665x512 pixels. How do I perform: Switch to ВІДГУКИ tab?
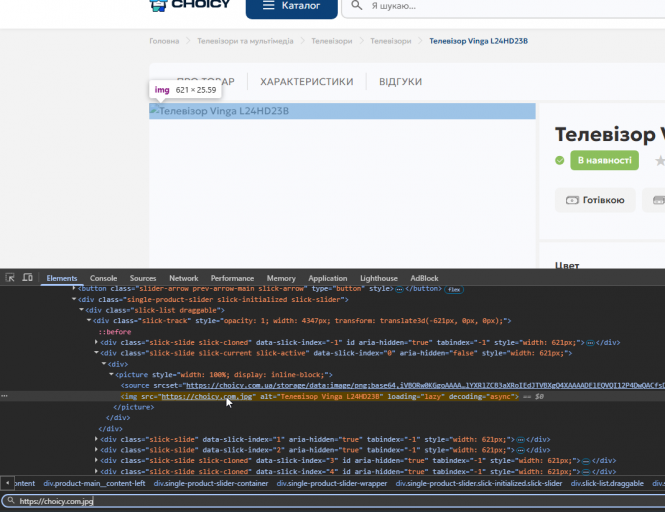(x=400, y=81)
